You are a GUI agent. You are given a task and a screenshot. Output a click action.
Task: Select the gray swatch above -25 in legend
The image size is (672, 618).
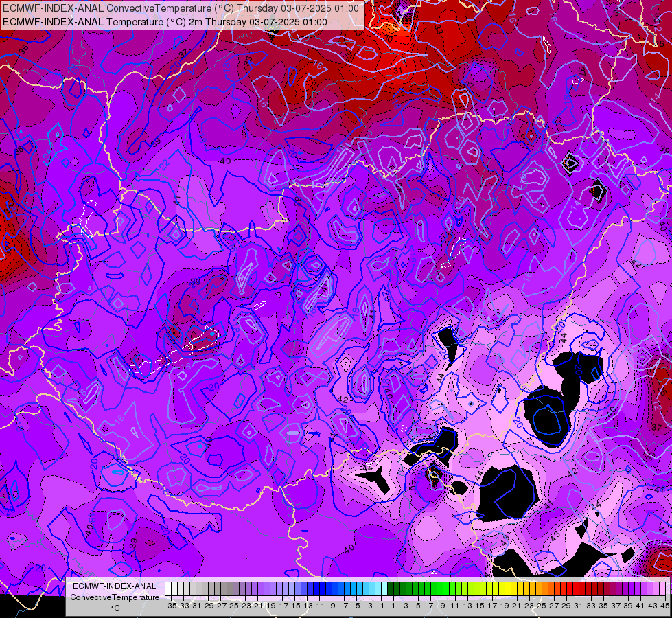point(230,588)
